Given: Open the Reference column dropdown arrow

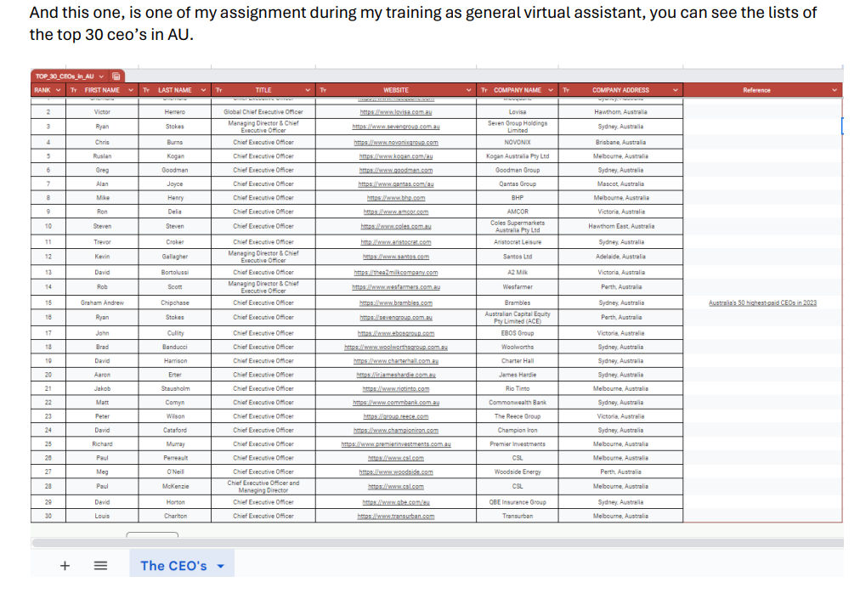Looking at the screenshot, I should click(835, 90).
